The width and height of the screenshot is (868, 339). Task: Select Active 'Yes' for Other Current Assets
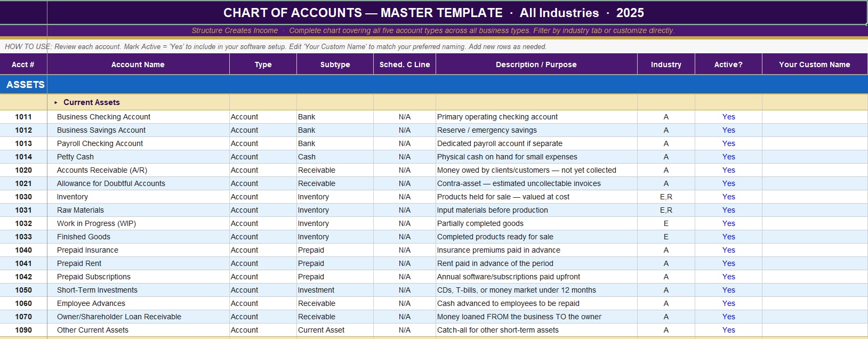(x=728, y=330)
